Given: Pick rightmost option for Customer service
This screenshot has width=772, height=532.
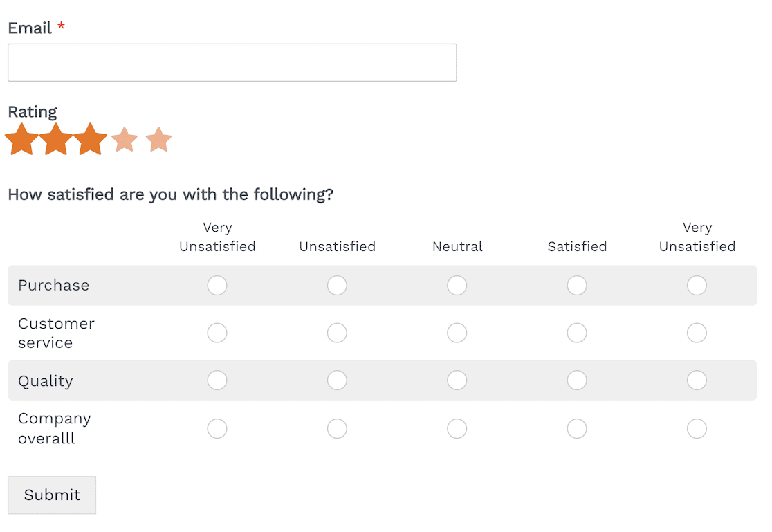Looking at the screenshot, I should 697,333.
